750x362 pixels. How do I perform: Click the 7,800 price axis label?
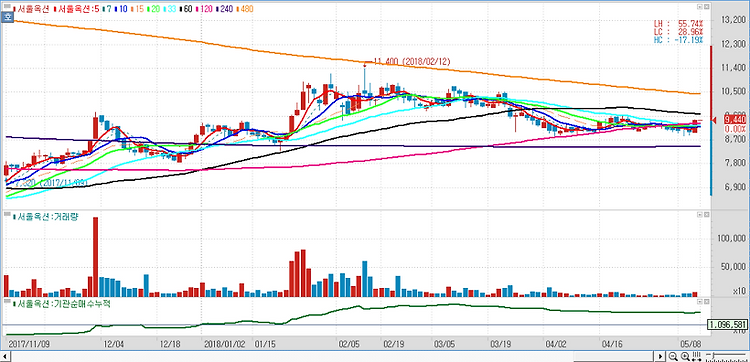pyautogui.click(x=735, y=163)
